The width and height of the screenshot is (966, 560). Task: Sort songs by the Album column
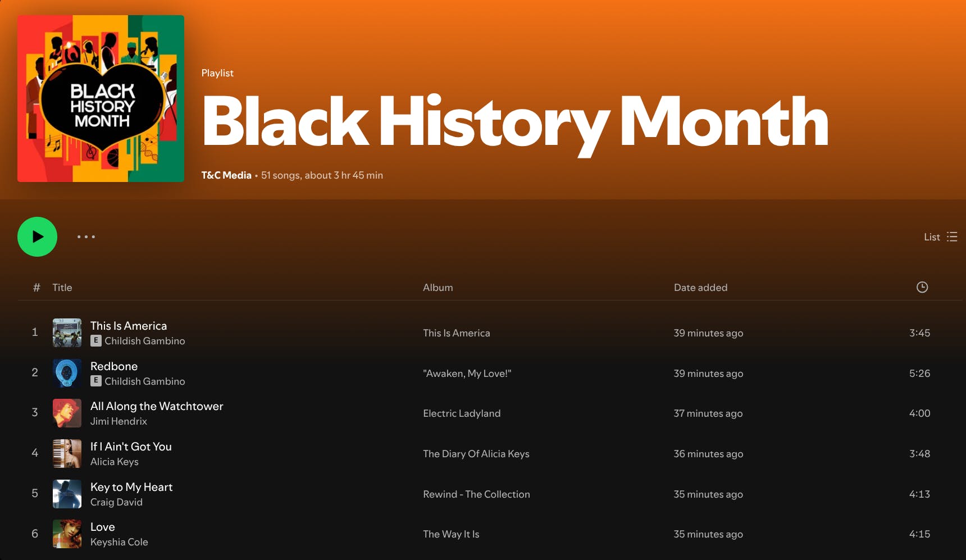click(438, 287)
